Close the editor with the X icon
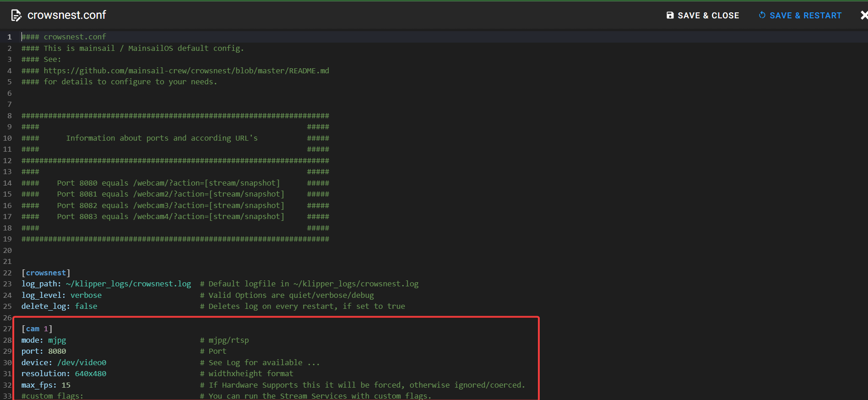Image resolution: width=868 pixels, height=400 pixels. point(863,16)
